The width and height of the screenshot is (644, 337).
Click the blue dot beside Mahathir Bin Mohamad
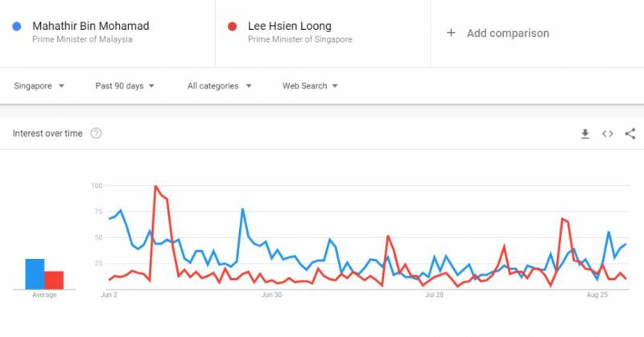pos(17,27)
